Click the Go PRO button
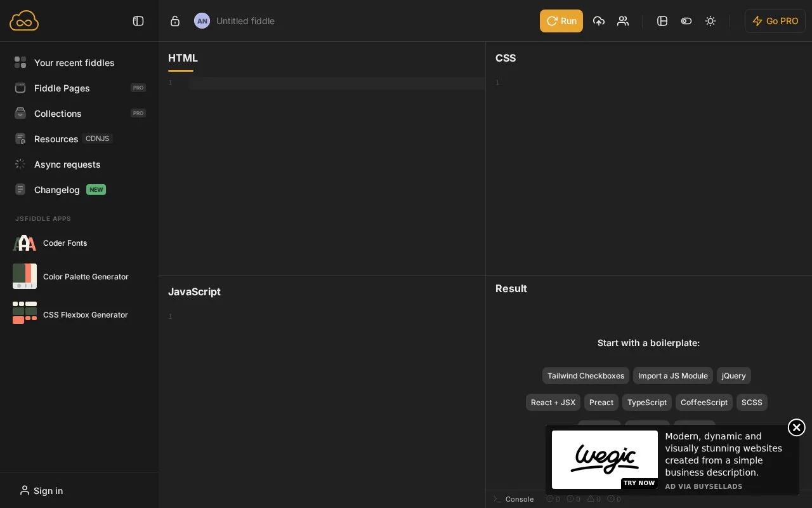The height and width of the screenshot is (508, 812). 775,21
